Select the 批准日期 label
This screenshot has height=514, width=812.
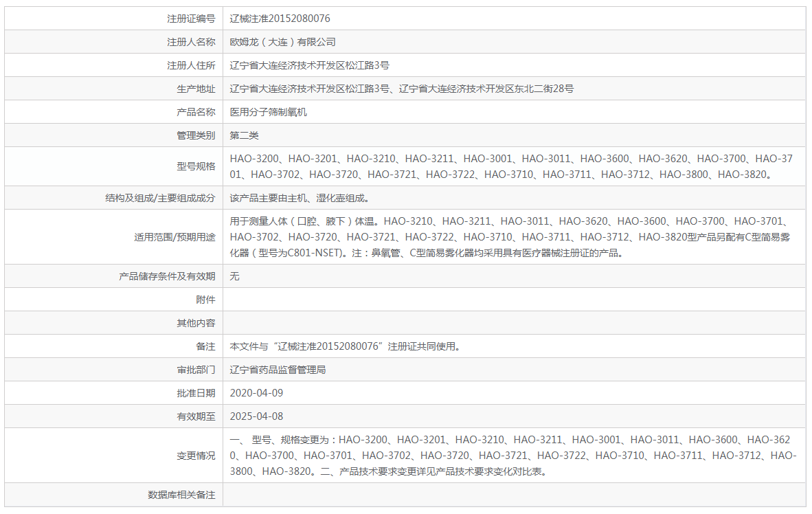(196, 393)
